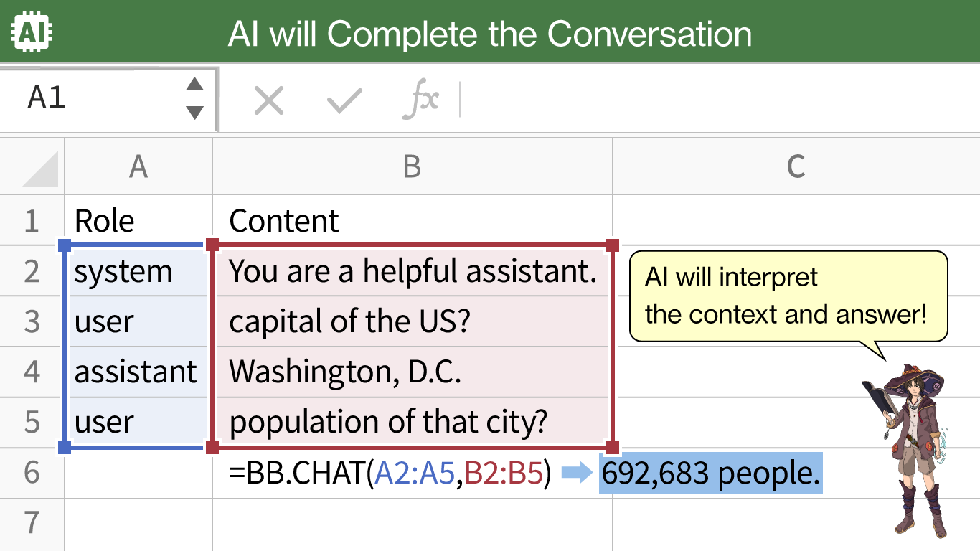
Task: Select the BB.CHAT formula cell
Action: tap(413, 473)
